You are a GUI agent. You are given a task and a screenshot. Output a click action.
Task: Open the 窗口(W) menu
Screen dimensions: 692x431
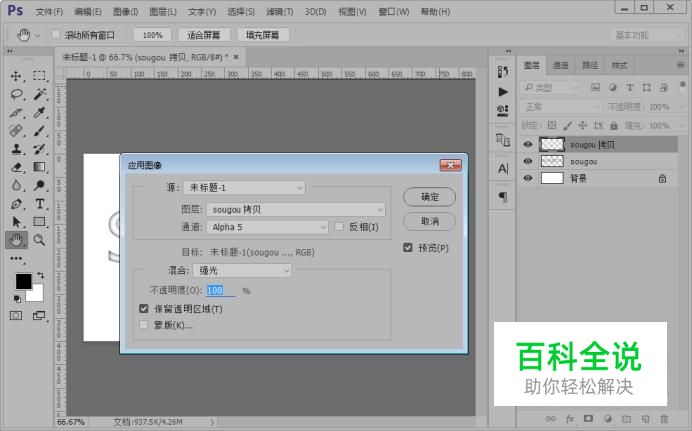[x=394, y=11]
